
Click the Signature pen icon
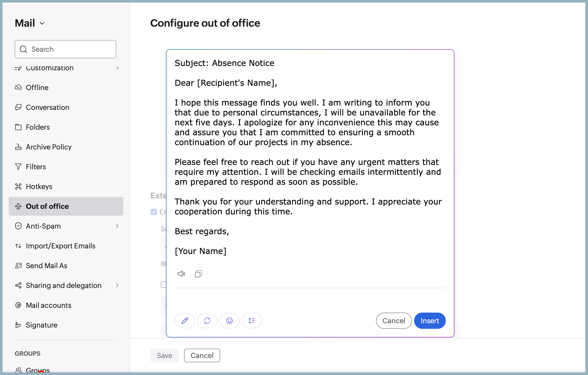tap(18, 325)
